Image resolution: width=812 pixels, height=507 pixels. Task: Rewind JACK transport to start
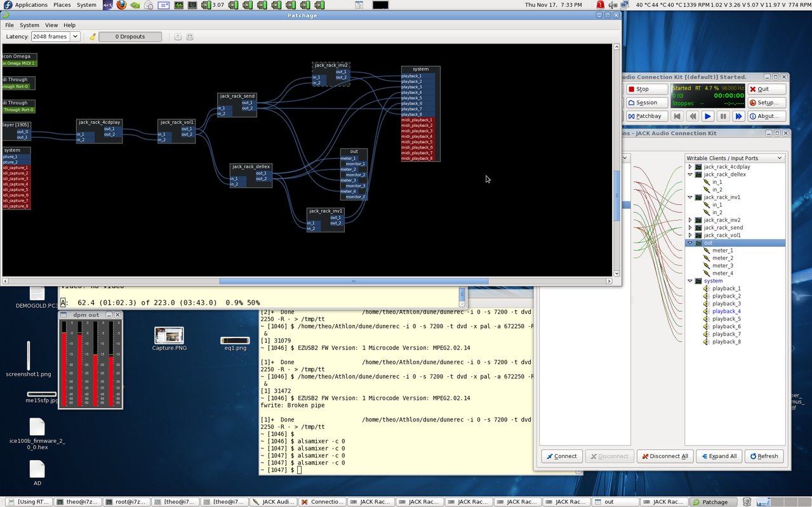click(677, 116)
